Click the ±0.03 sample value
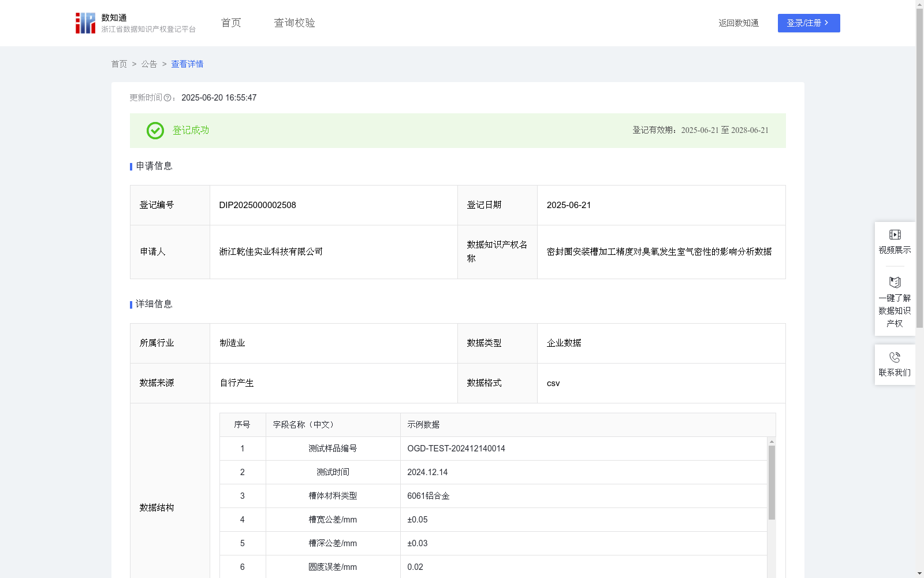 point(418,543)
